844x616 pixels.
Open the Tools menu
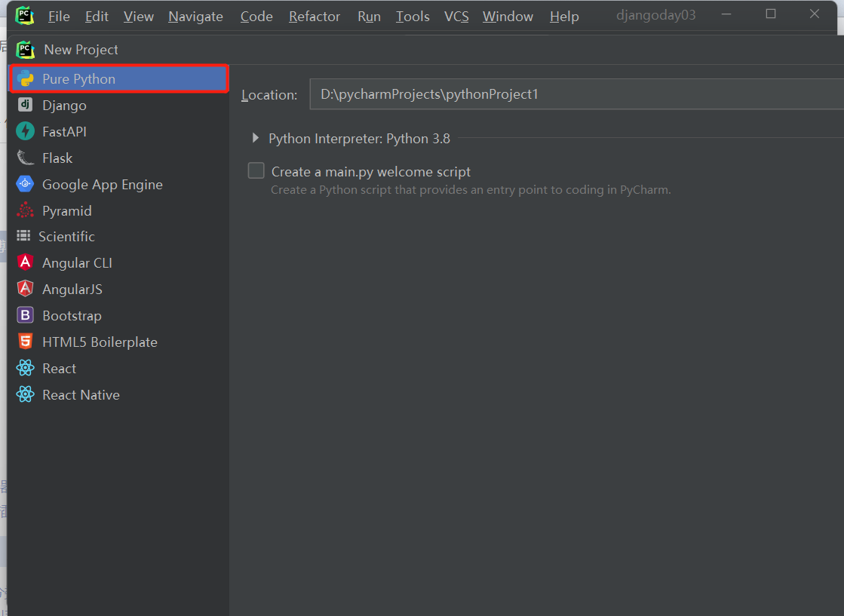413,17
